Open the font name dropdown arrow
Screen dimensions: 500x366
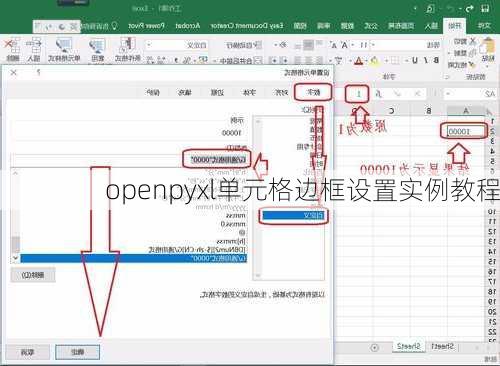[x=373, y=45]
